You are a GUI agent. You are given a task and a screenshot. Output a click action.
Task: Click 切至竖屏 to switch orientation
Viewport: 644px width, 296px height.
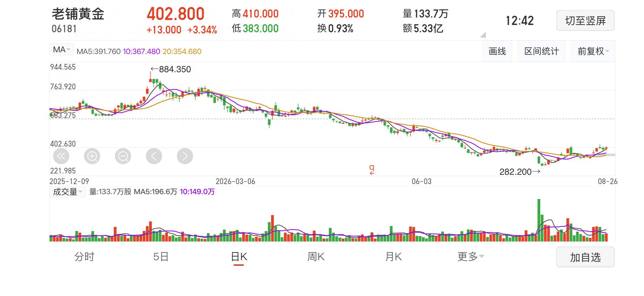click(x=585, y=20)
